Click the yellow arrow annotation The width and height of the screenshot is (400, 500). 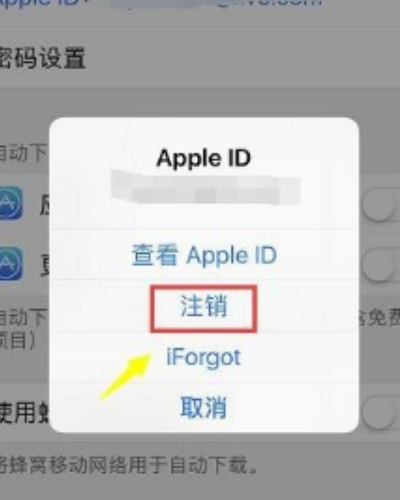click(126, 376)
